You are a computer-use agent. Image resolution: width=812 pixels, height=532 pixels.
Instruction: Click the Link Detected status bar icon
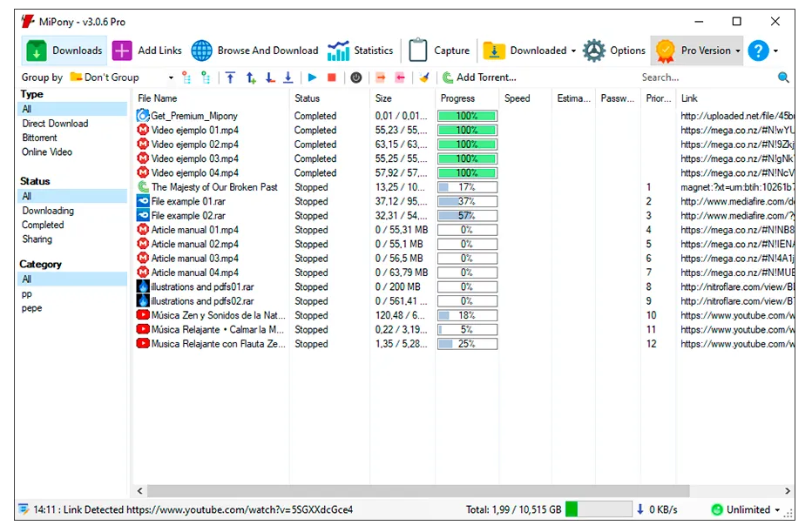tap(23, 509)
